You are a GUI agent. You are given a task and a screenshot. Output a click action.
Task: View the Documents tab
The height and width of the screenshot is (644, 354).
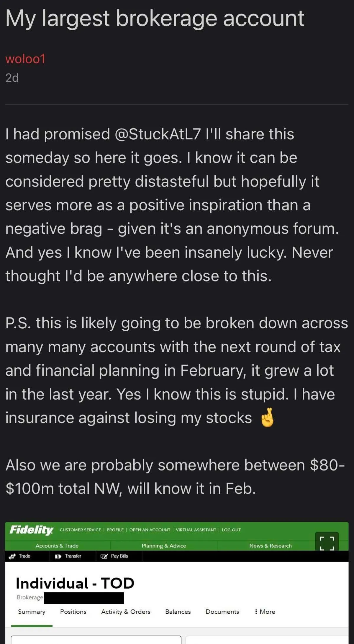(222, 612)
